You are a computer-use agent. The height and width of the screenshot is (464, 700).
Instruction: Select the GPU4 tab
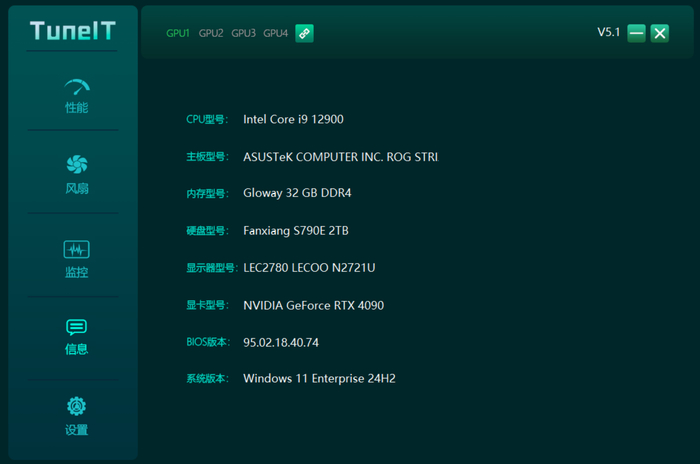(276, 33)
